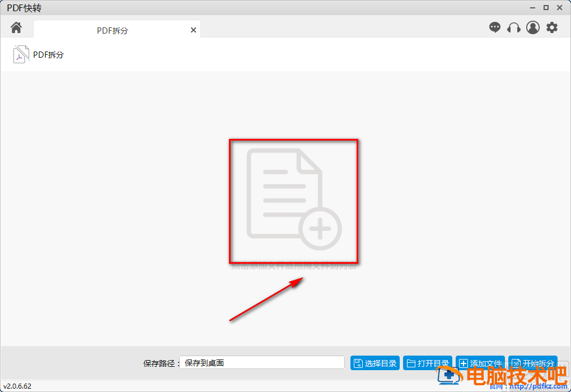Click the 选择目录 button

[x=375, y=363]
